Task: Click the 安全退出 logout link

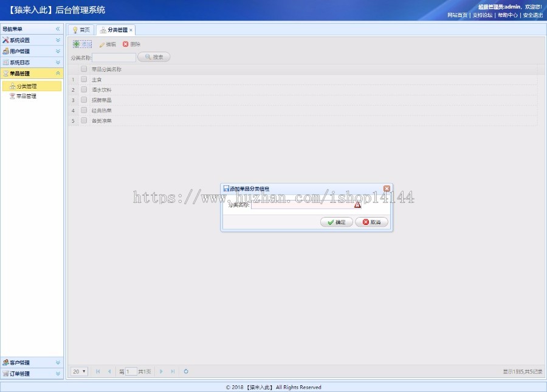Action: [532, 15]
